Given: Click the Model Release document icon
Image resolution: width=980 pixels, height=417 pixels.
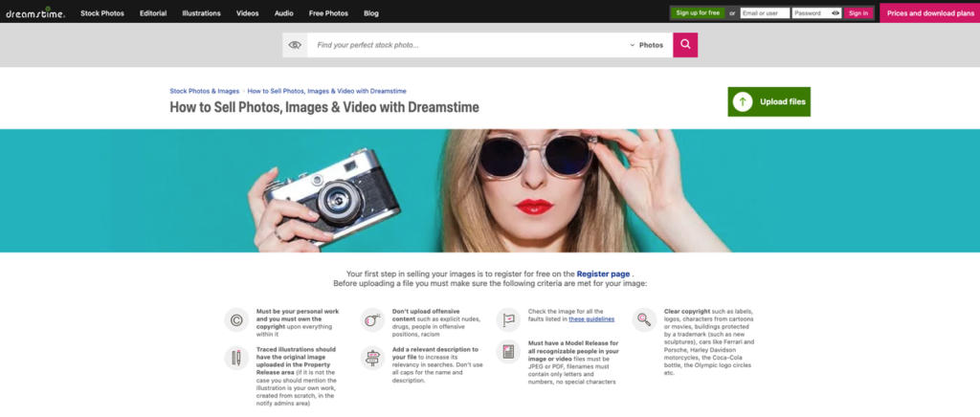Looking at the screenshot, I should [x=509, y=351].
